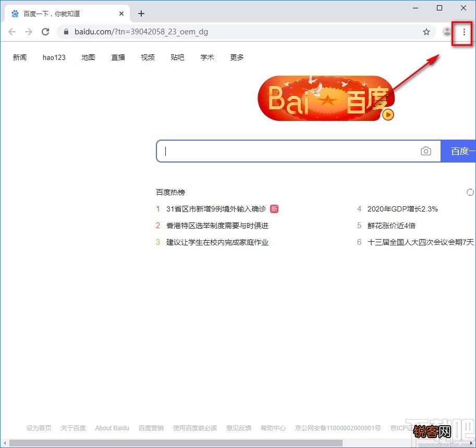Open the 更多 menu link
The image size is (476, 448).
[237, 57]
